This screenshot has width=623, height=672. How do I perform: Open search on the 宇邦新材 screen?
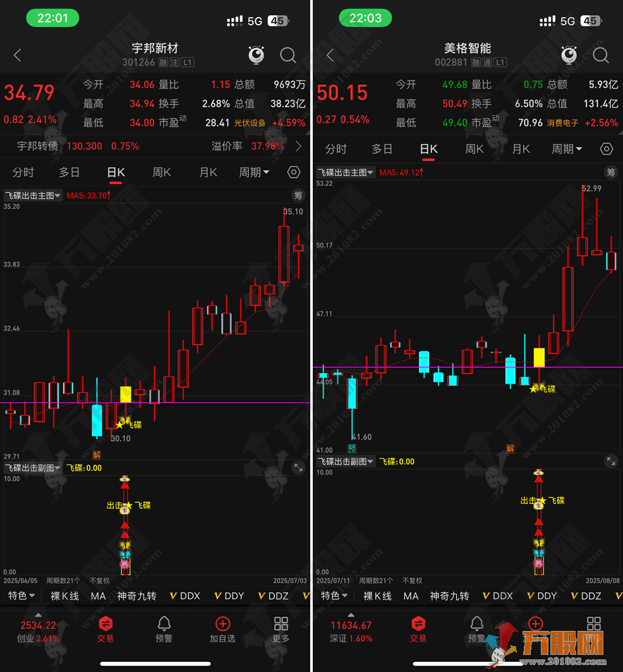click(288, 55)
